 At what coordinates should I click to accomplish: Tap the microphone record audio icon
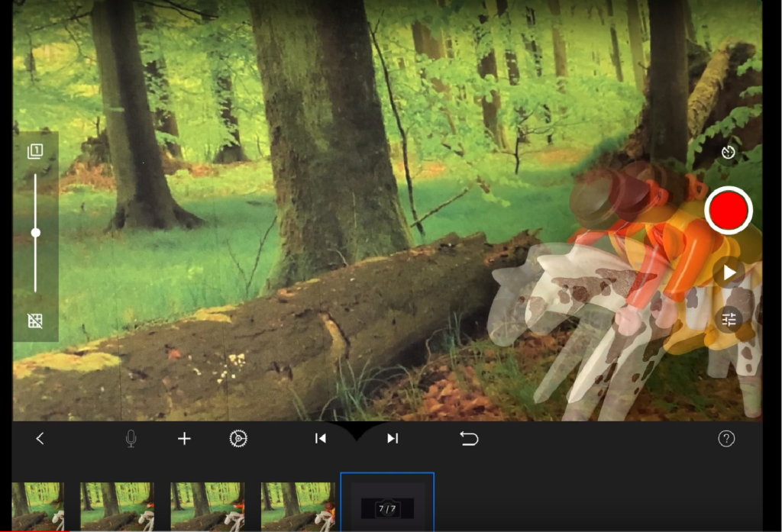[x=131, y=438]
